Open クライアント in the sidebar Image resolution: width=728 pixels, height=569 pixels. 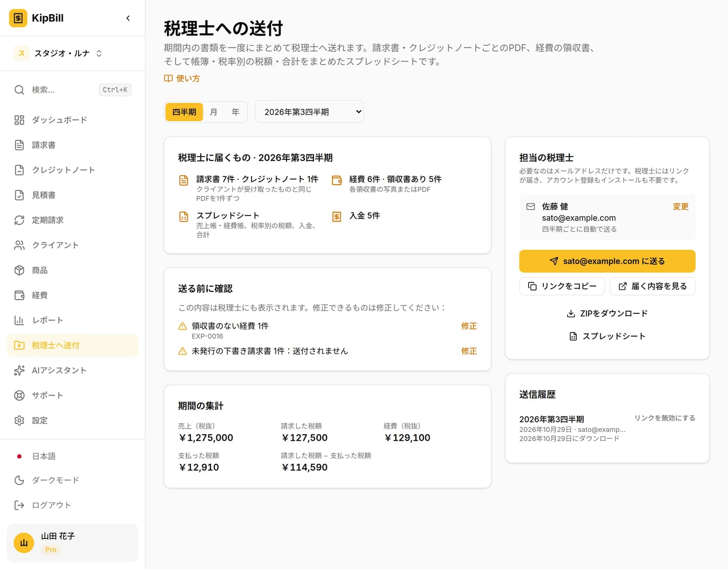pos(73,245)
